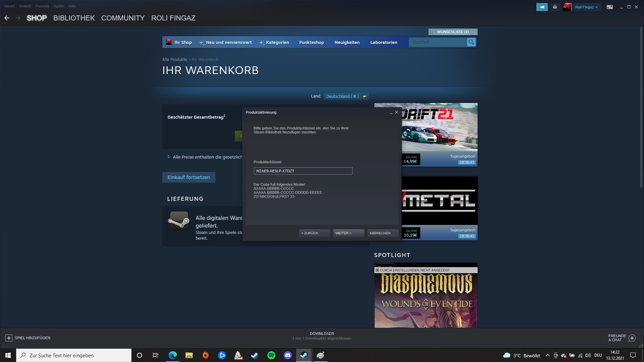Click the search magnifier button in shop

pyautogui.click(x=471, y=42)
